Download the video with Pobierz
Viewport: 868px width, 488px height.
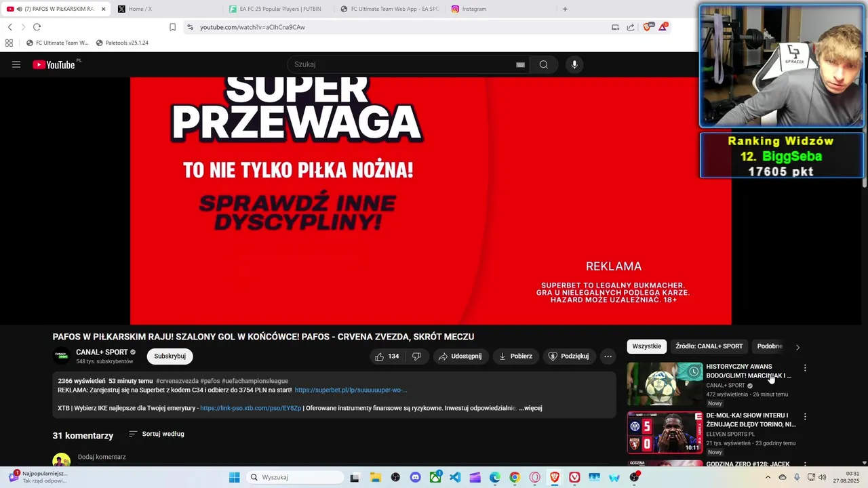[515, 356]
